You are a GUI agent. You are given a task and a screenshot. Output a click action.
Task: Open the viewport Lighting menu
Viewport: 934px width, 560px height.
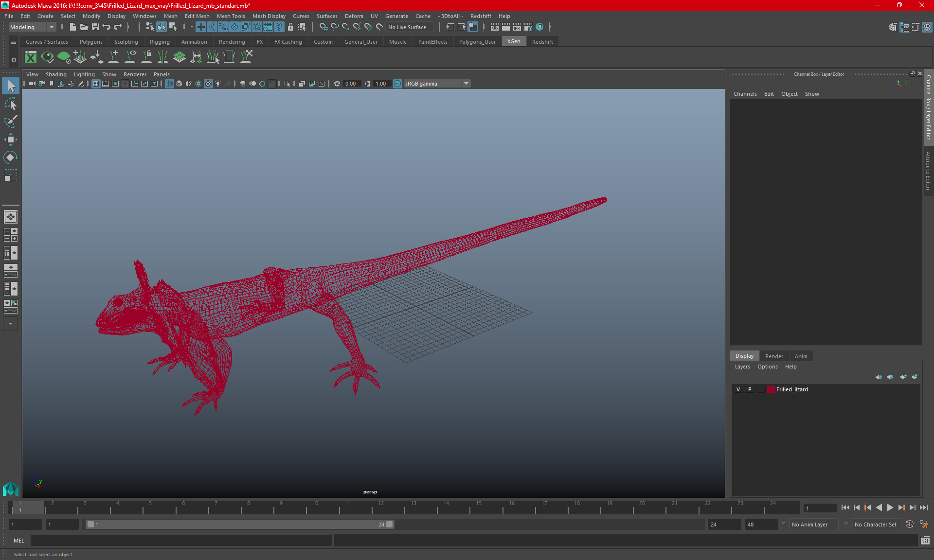coord(84,74)
